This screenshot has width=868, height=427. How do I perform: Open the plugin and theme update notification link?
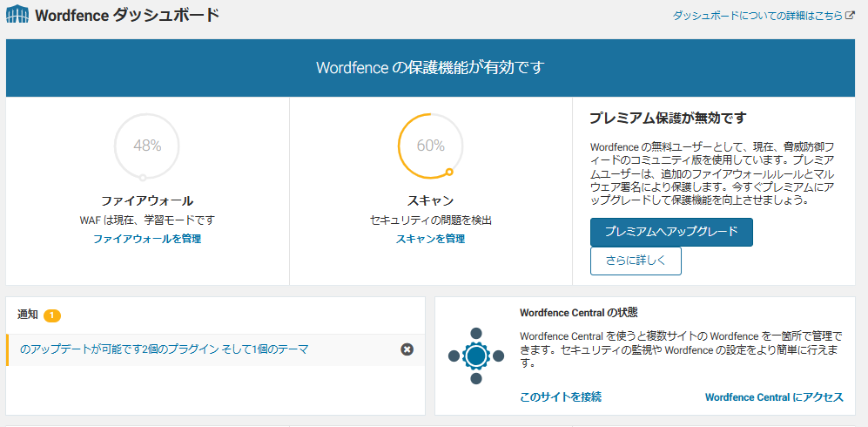(x=164, y=349)
